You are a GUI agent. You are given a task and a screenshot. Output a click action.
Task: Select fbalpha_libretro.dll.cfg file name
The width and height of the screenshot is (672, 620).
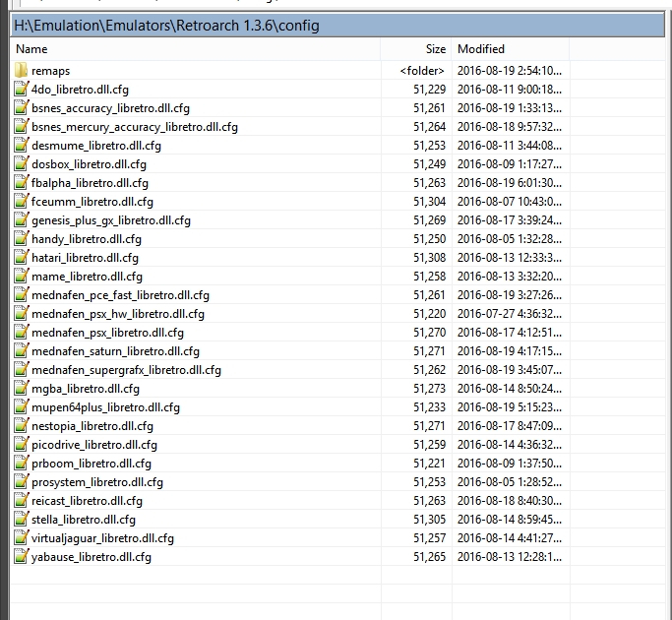[90, 183]
